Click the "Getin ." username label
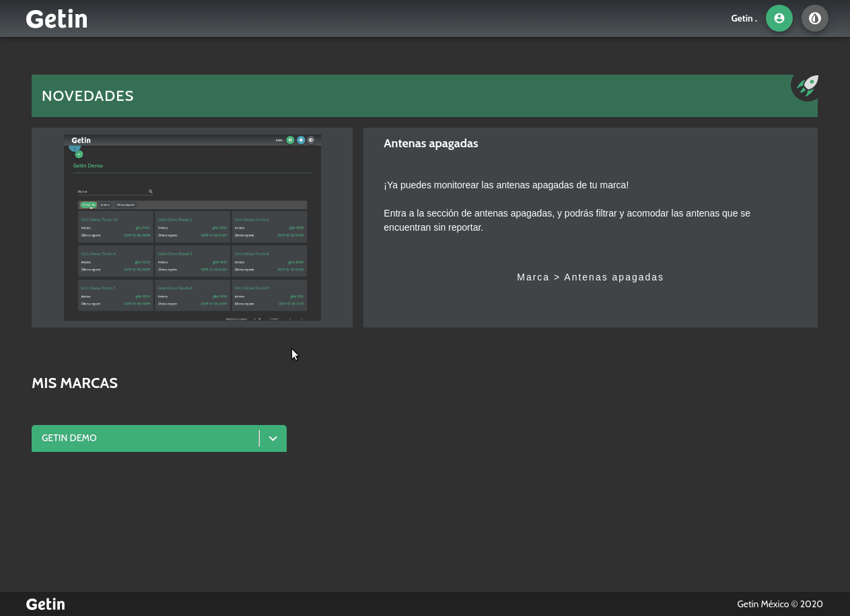Screen dimensions: 850x616 pos(744,19)
